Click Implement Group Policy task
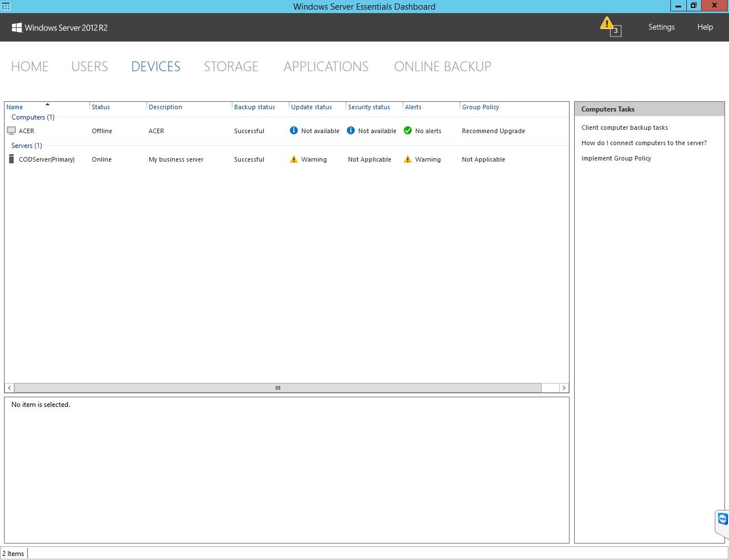 616,158
